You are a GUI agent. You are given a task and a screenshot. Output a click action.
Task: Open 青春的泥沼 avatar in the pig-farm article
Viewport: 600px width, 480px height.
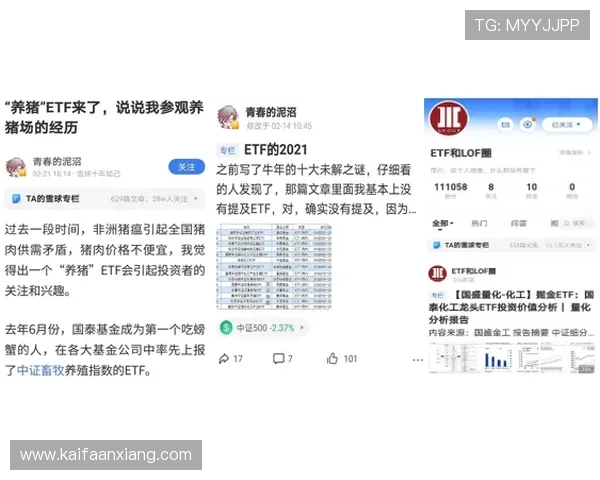[x=16, y=167]
